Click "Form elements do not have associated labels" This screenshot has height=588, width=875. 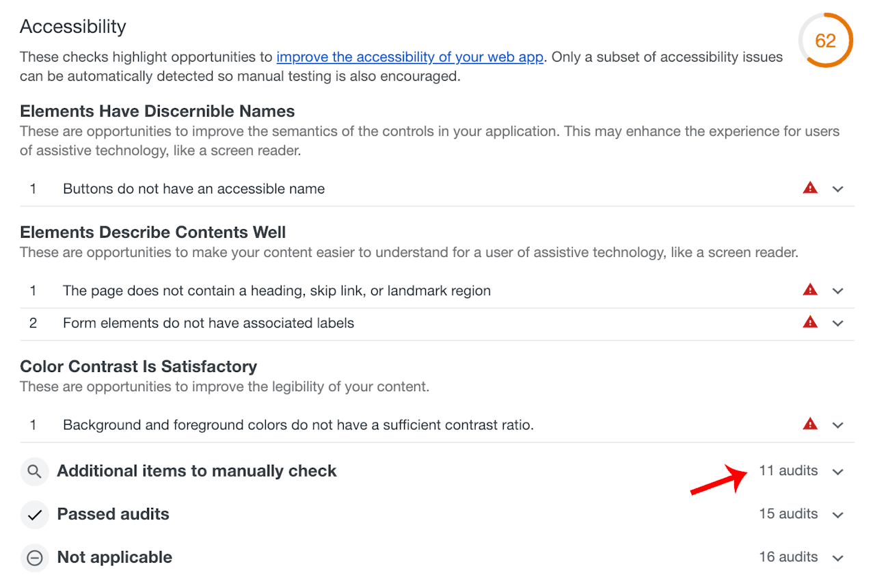pyautogui.click(x=208, y=323)
